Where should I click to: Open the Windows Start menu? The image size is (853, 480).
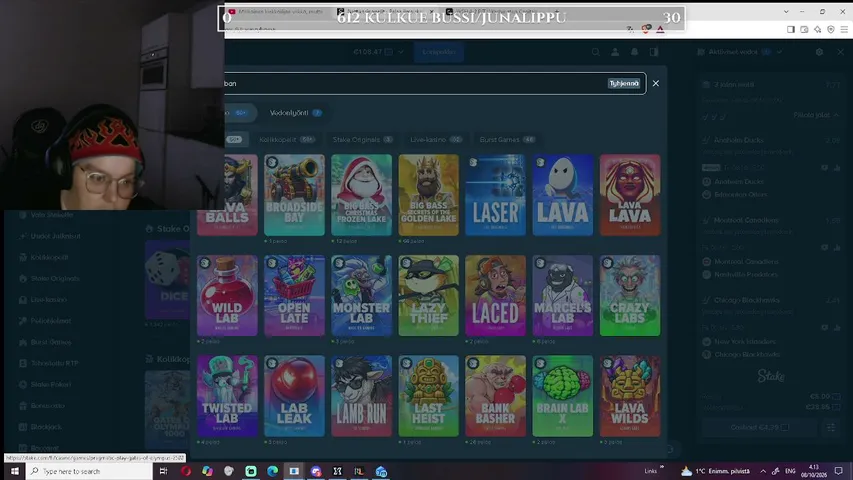point(14,471)
